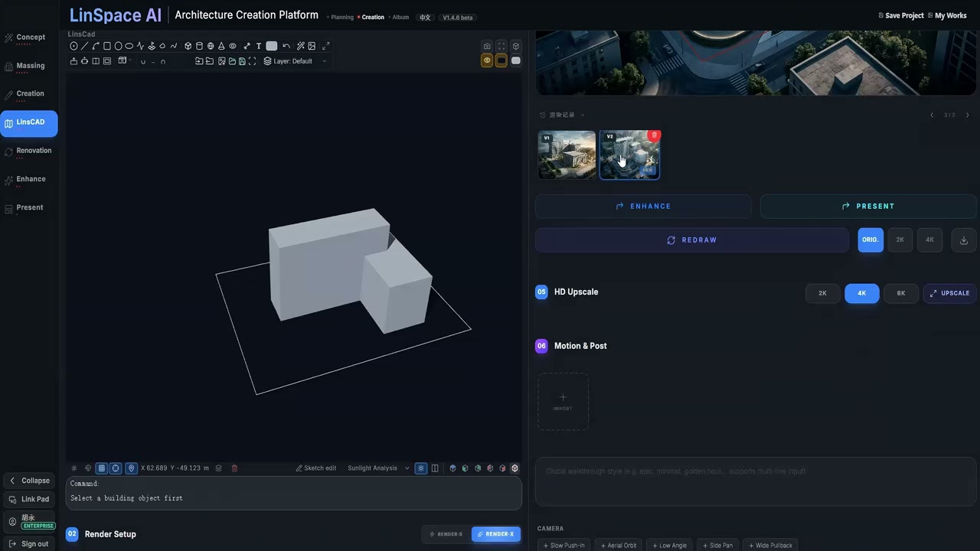Collapse the left sidebar

(29, 481)
